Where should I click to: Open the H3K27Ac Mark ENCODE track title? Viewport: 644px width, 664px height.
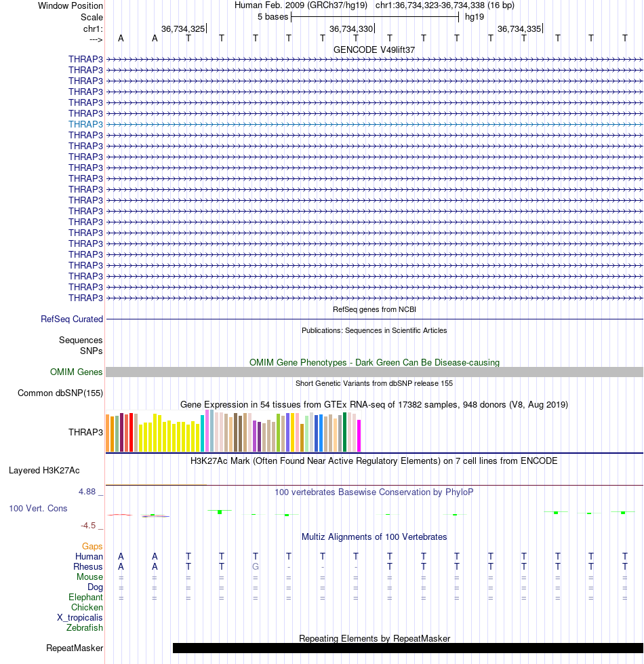pyautogui.click(x=374, y=461)
